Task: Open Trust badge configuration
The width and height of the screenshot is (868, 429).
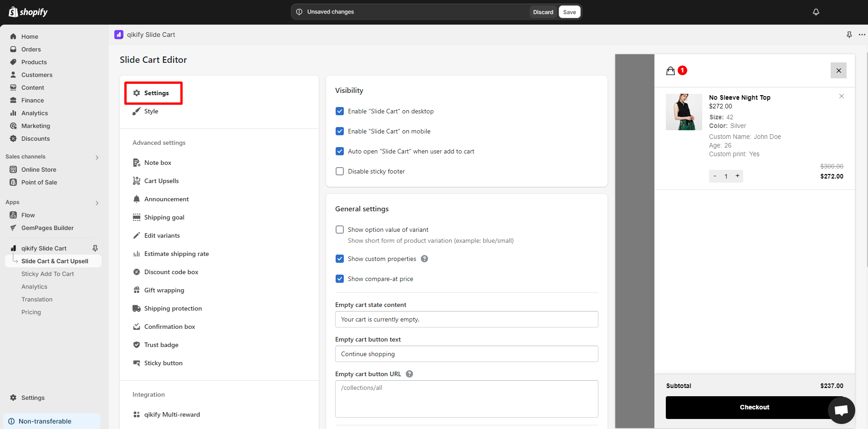Action: click(161, 345)
